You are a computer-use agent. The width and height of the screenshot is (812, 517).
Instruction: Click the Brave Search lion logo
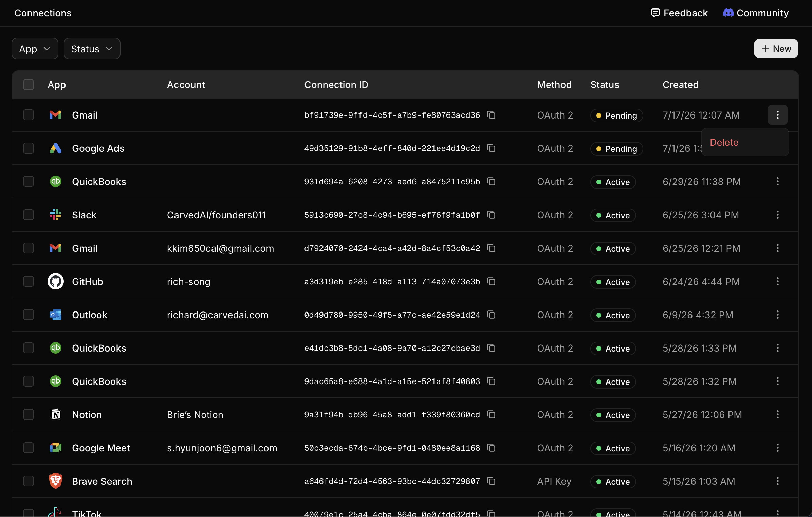(x=56, y=481)
